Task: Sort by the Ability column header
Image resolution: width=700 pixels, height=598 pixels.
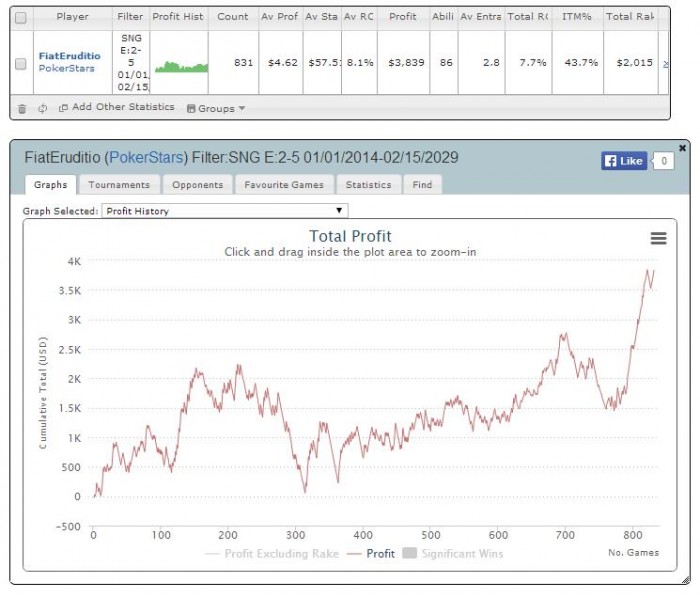Action: coord(443,17)
